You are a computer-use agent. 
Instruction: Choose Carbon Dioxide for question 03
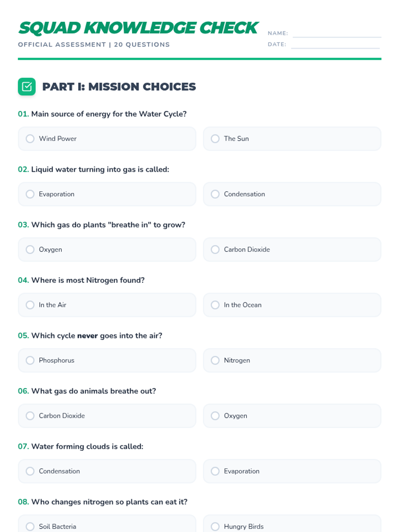[215, 250]
